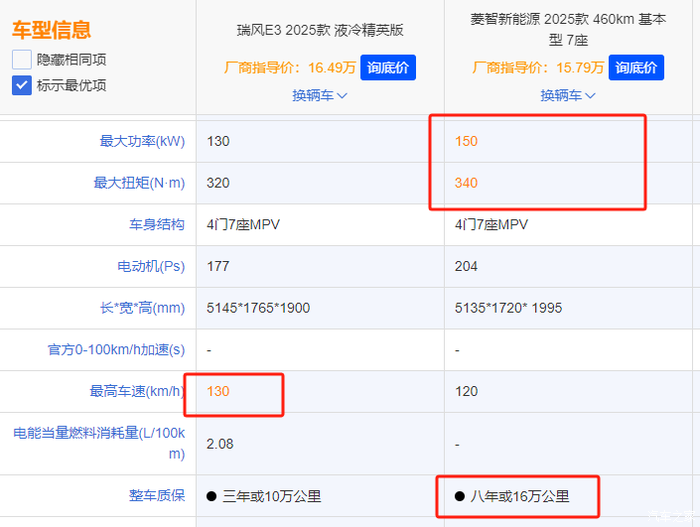This screenshot has width=700, height=527.
Task: Open 换辆车 dropdown under 菱智新能源
Action: click(x=568, y=95)
